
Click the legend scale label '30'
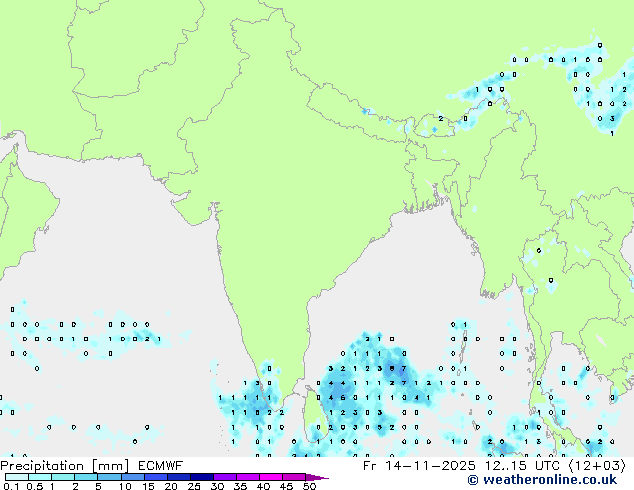(x=217, y=486)
